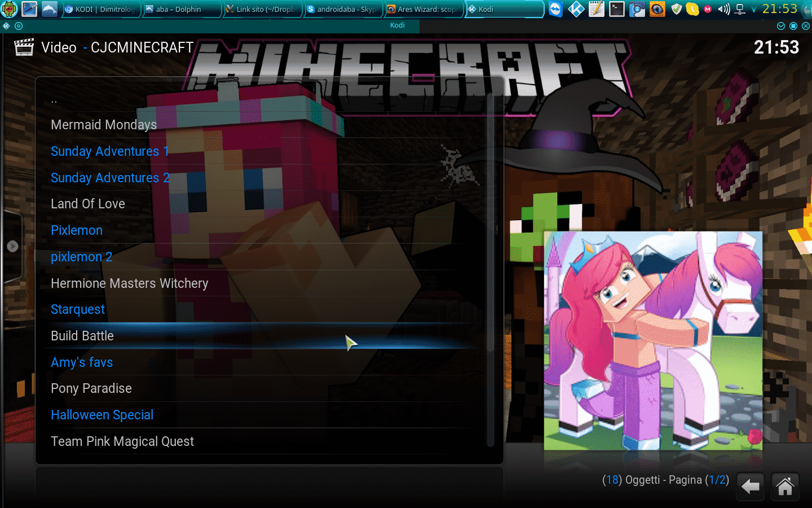812x508 pixels.
Task: Click the yellow clock tray icon
Action: 692,9
